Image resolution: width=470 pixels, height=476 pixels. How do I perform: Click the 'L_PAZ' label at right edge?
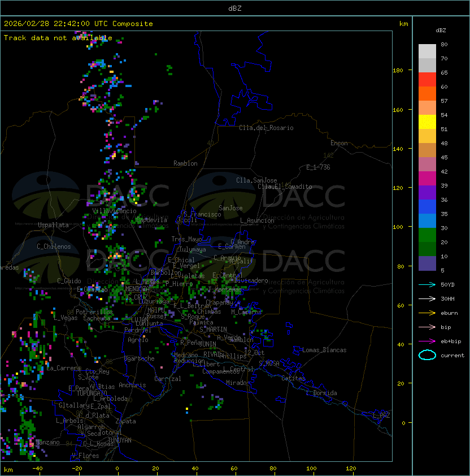pyautogui.click(x=381, y=416)
